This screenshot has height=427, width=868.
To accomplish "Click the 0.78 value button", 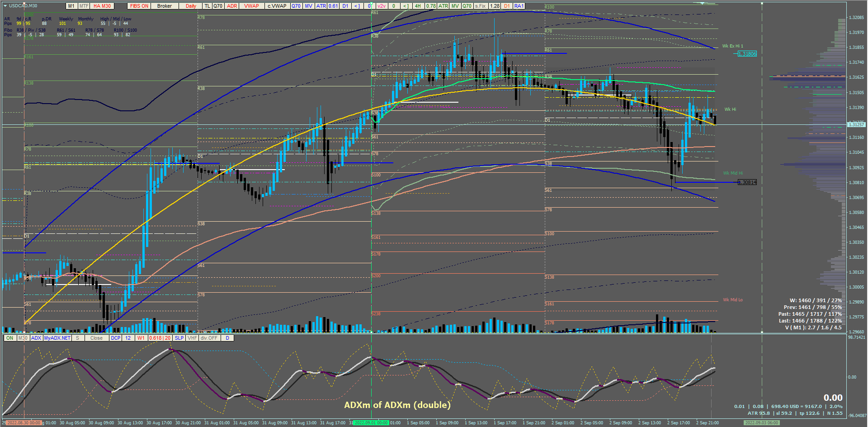I will pyautogui.click(x=431, y=6).
